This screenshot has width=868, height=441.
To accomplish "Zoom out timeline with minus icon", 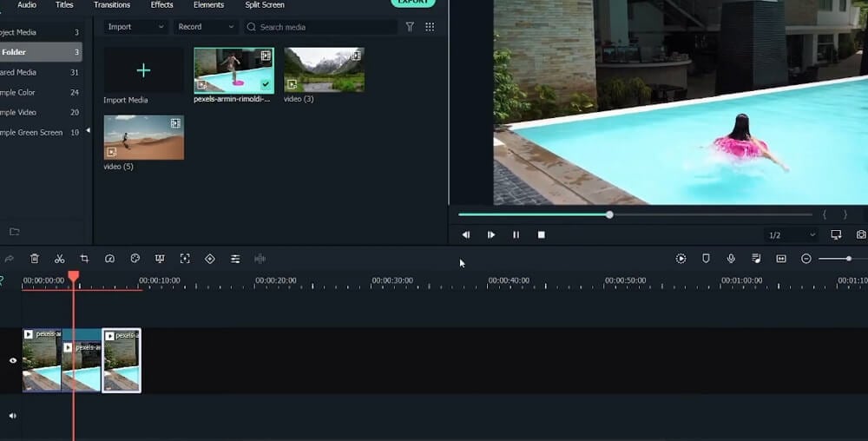I will coord(806,259).
